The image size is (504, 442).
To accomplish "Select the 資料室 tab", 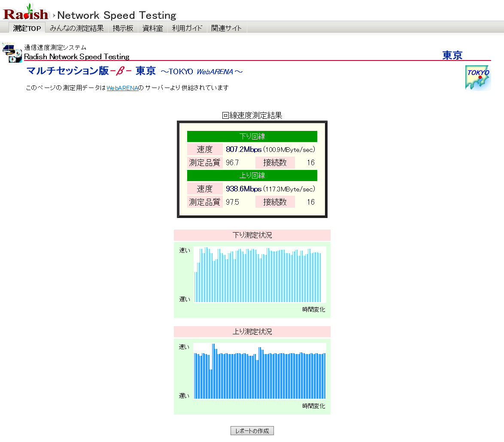I will [152, 28].
